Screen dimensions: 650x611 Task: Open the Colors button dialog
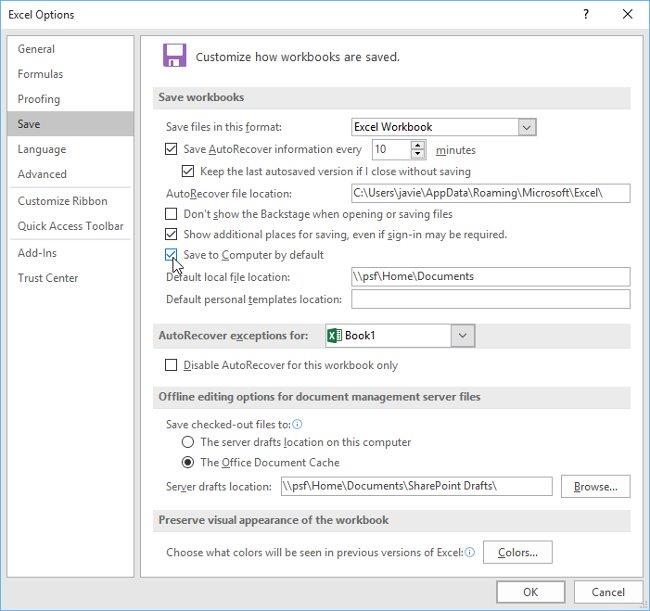pyautogui.click(x=517, y=552)
